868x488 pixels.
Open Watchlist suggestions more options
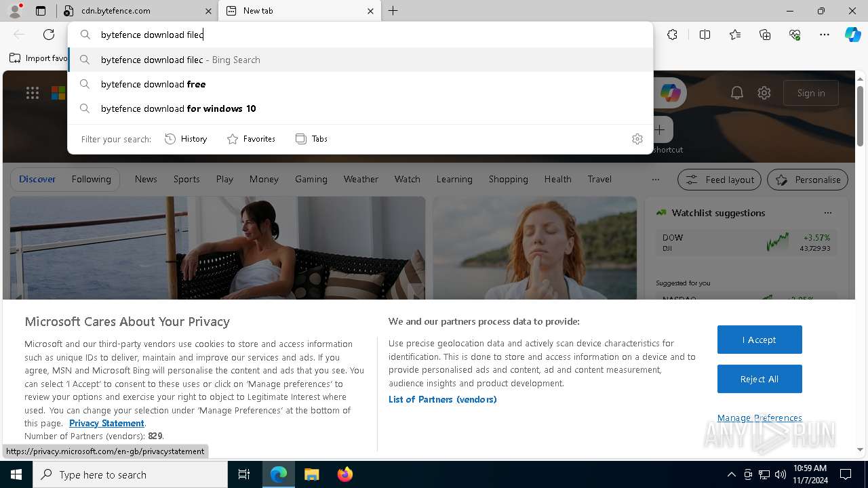click(x=828, y=213)
